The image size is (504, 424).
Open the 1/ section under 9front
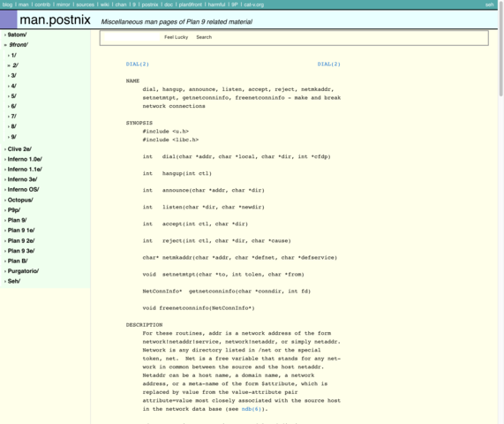14,56
